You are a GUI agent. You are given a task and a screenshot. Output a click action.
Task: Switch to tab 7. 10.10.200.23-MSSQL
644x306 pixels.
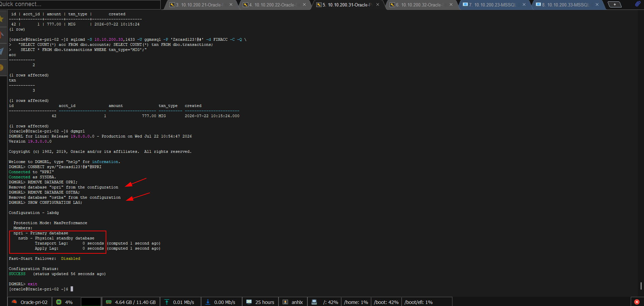click(x=495, y=5)
